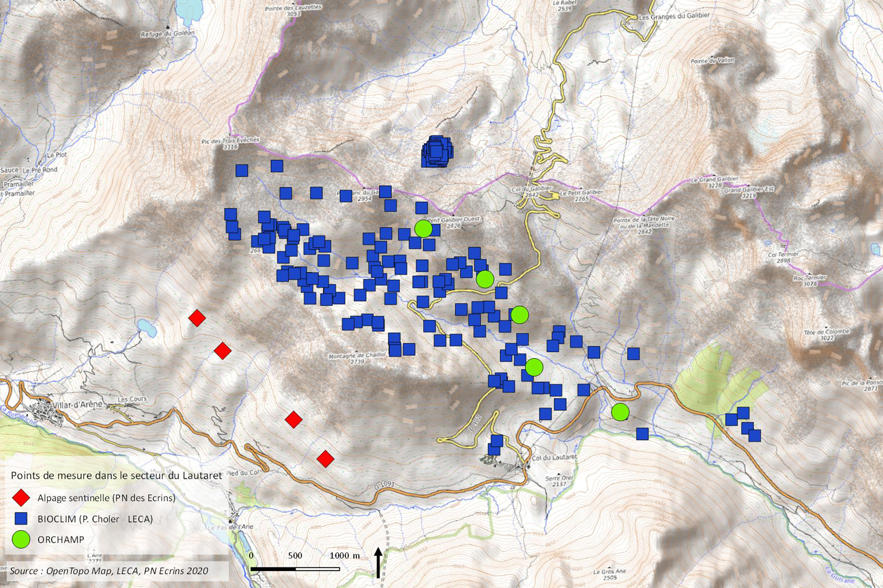Click the green circle ORCHAMP legend symbol
The height and width of the screenshot is (588, 883).
pyautogui.click(x=21, y=539)
